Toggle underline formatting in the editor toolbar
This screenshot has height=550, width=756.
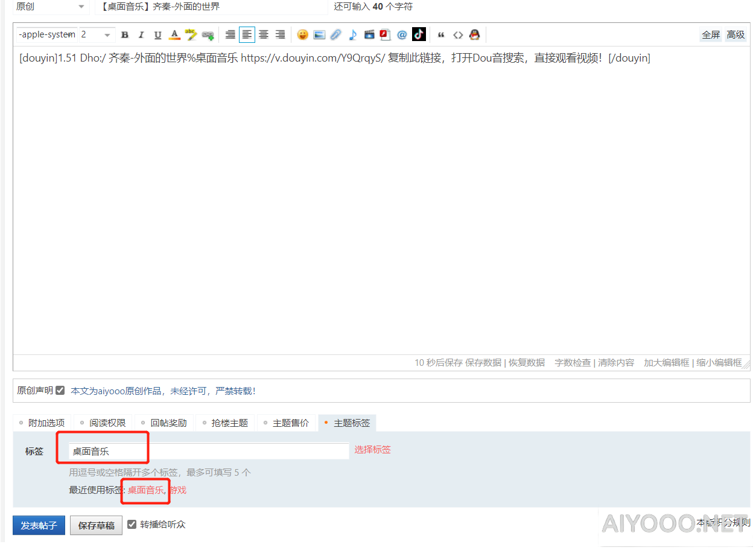pyautogui.click(x=158, y=35)
